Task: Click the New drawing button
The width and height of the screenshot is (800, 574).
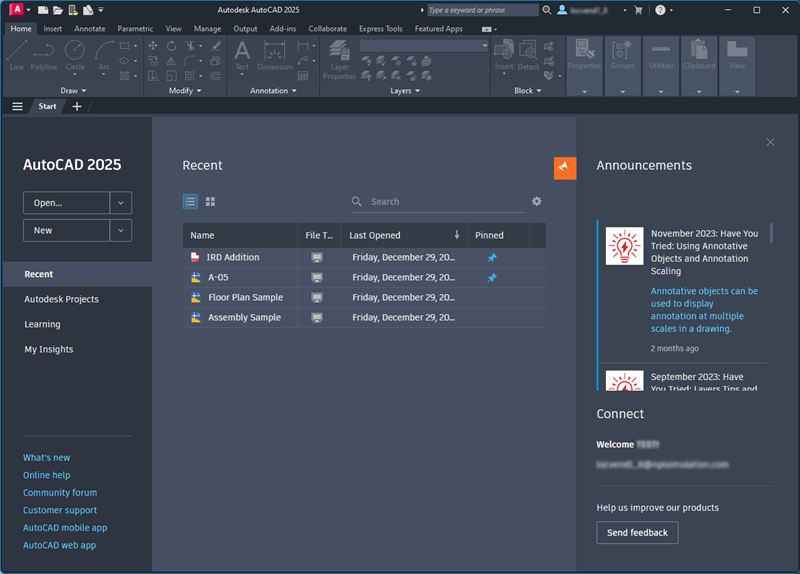Action: point(66,230)
